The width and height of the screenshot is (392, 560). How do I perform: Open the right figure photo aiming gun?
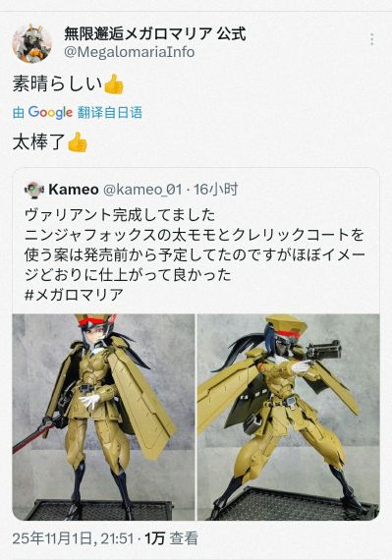(289, 417)
